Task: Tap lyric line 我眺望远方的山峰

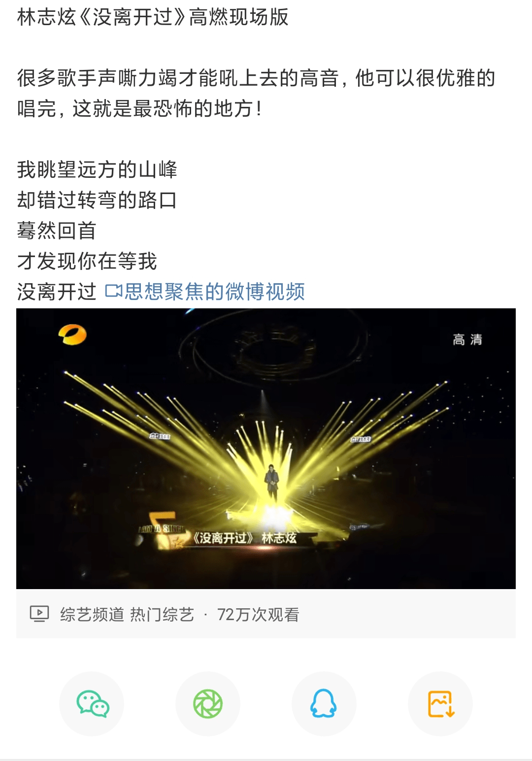Action: point(97,169)
